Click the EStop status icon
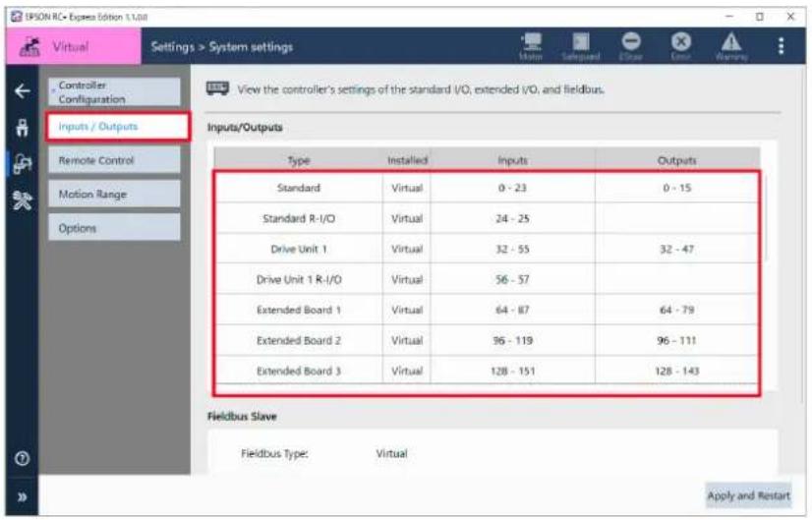This screenshot has height=520, width=812. click(x=631, y=46)
